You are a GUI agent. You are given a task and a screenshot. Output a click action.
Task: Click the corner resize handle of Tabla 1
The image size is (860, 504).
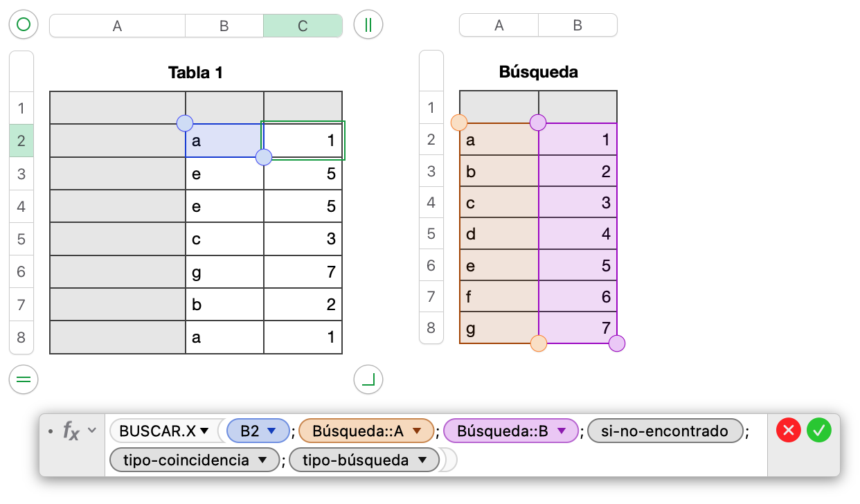(x=368, y=379)
